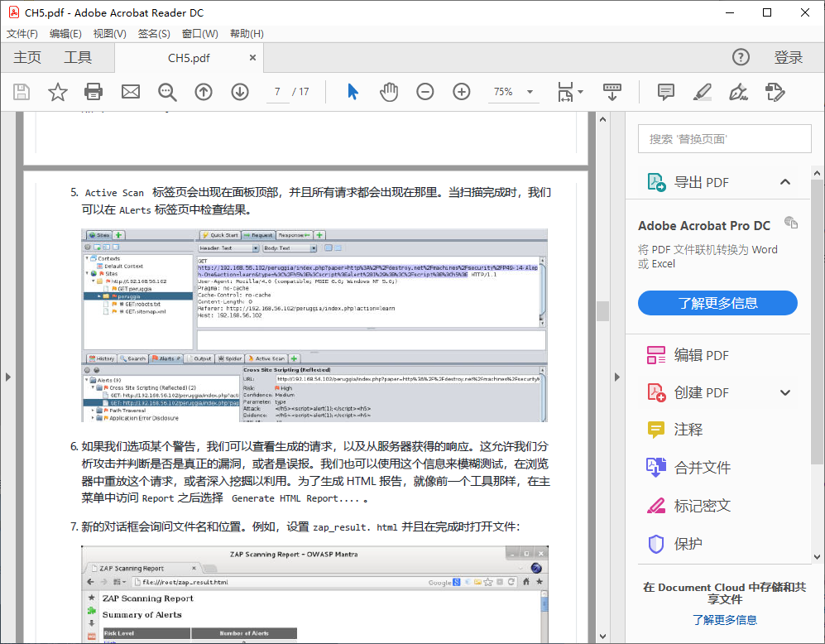The height and width of the screenshot is (644, 825).
Task: Click tools pane scrollbar down arrow
Action: click(x=817, y=556)
